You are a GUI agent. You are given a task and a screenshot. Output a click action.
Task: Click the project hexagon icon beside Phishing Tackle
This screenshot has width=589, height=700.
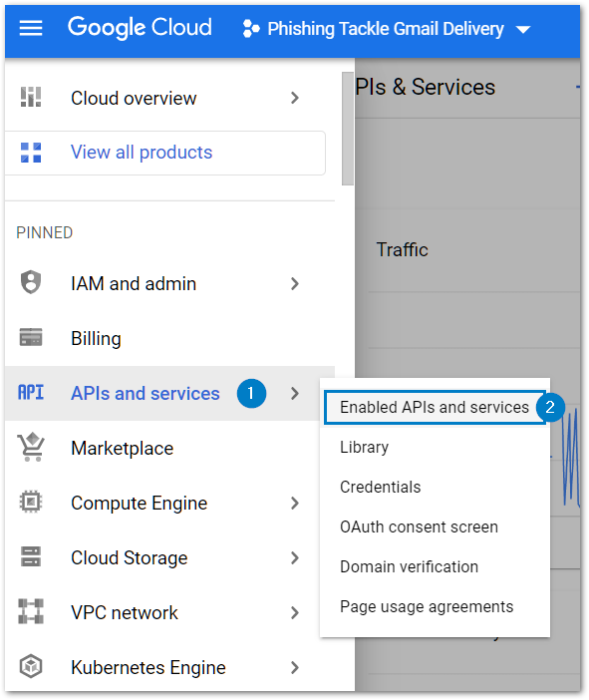(251, 29)
